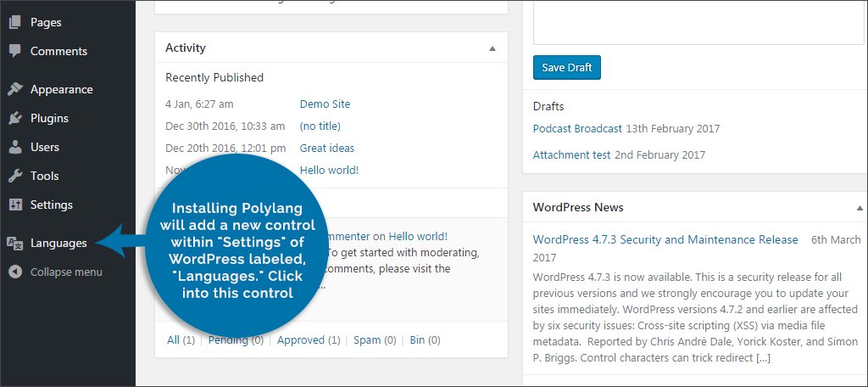The height and width of the screenshot is (387, 868).
Task: Collapse the Activity widget
Action: click(492, 48)
